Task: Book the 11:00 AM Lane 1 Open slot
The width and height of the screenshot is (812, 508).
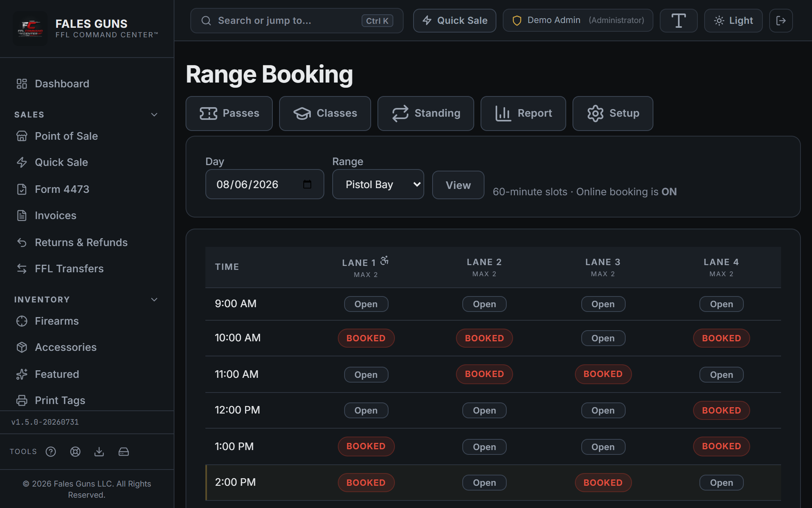Action: point(366,375)
